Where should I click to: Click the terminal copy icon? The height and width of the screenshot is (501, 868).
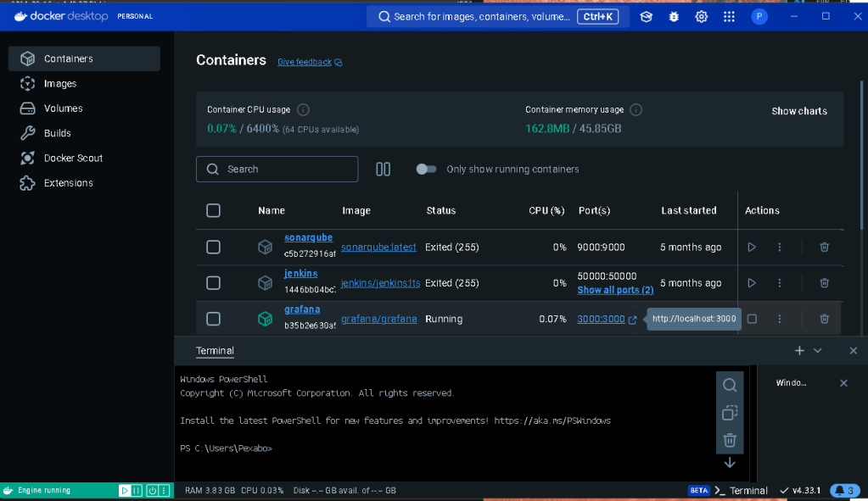coord(730,413)
